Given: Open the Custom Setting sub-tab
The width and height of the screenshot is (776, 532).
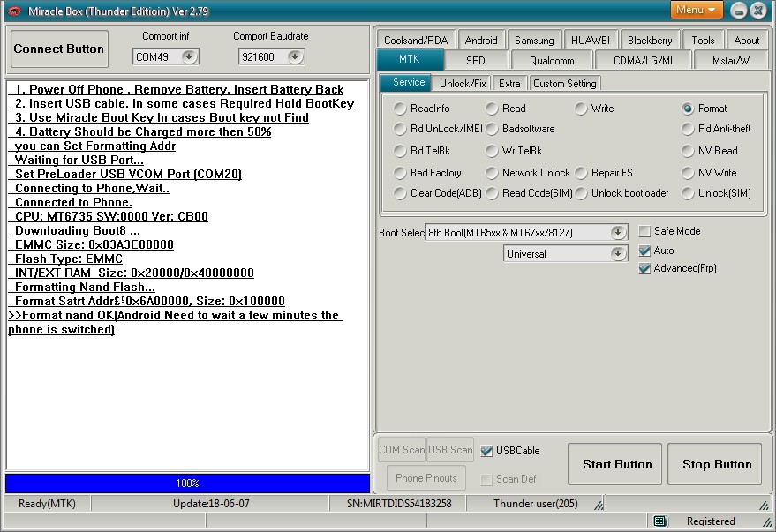Looking at the screenshot, I should 565,84.
